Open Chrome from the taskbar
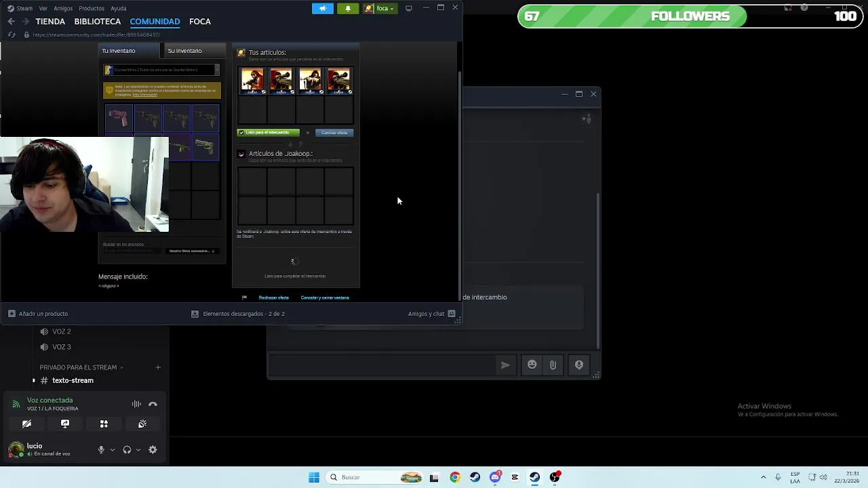Screen dimensions: 868x488 [x=455, y=477]
